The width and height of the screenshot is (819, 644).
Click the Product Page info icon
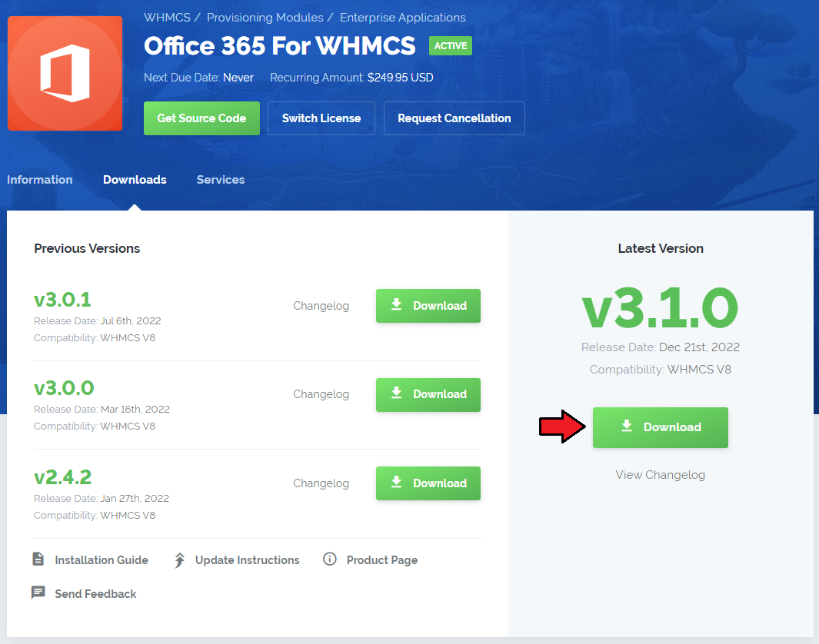coord(330,559)
